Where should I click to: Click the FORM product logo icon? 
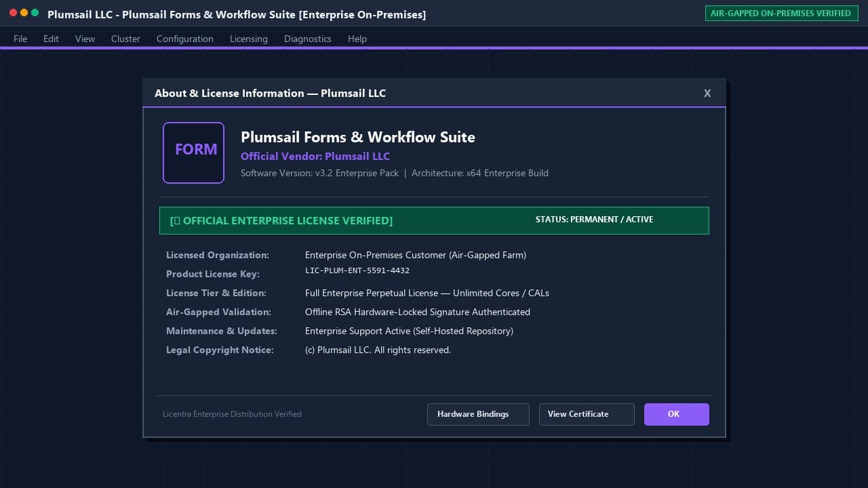[193, 152]
